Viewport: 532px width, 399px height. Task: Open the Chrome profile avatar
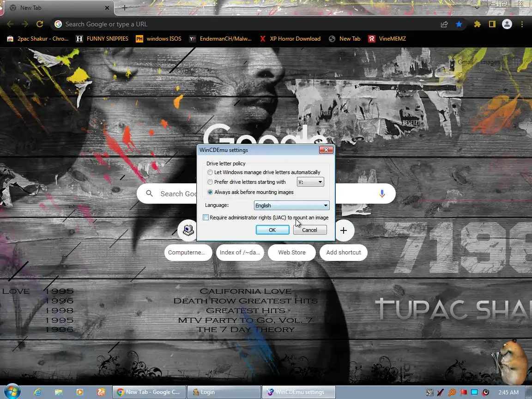tap(507, 24)
